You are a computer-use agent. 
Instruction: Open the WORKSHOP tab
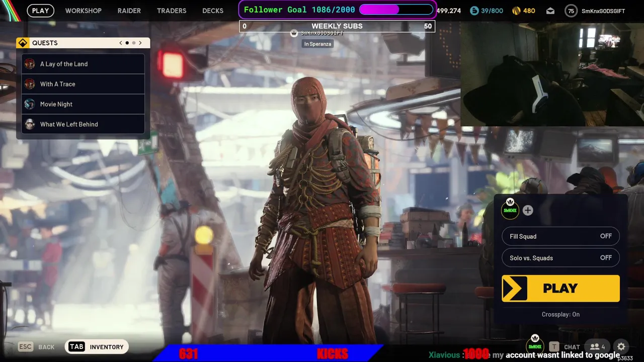tap(84, 11)
